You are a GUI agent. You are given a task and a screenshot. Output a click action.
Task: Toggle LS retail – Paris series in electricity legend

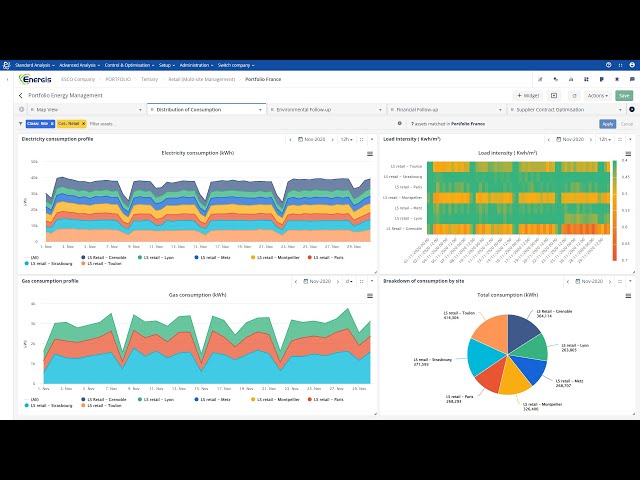325,258
